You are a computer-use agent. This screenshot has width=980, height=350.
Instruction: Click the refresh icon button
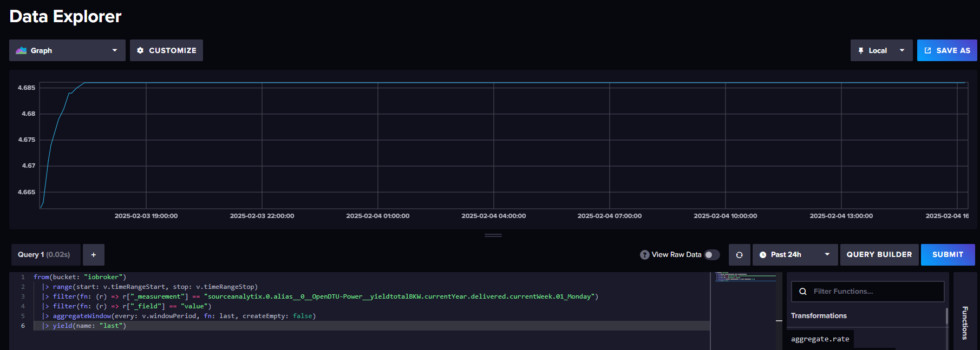[x=739, y=255]
